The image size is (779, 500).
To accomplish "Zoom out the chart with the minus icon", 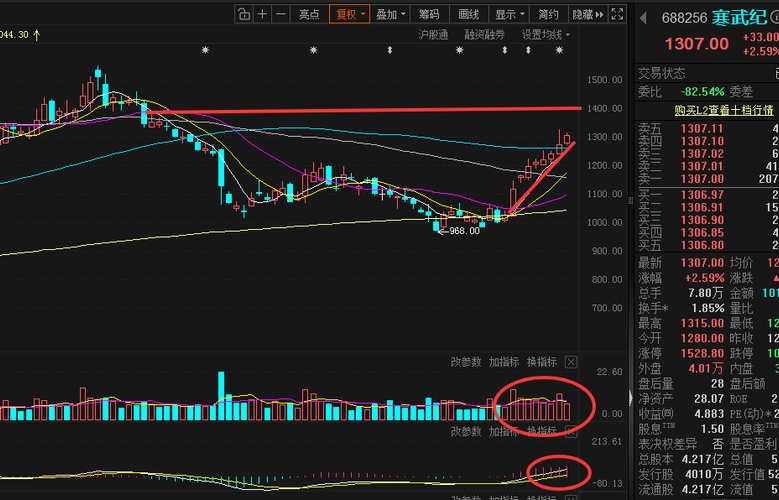I will click(281, 14).
